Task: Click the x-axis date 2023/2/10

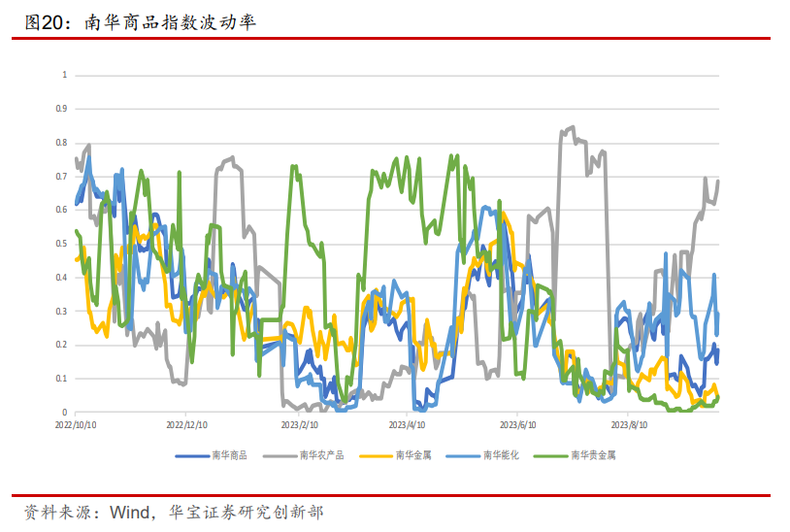Action: point(299,425)
